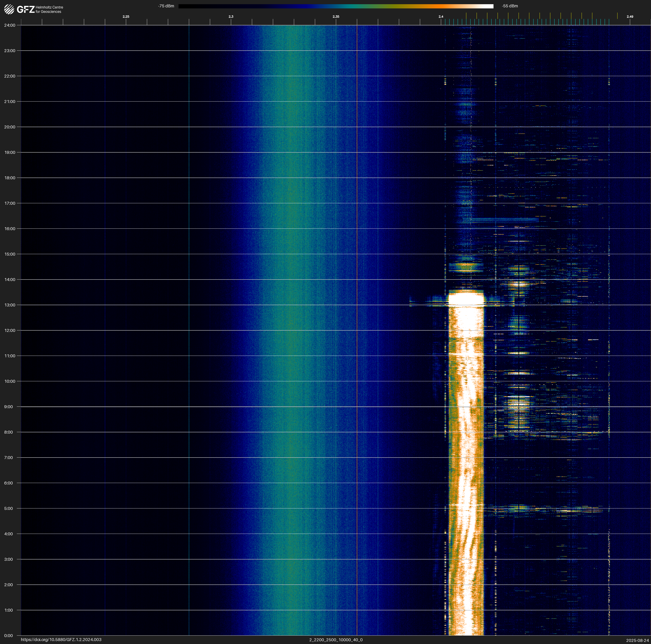The width and height of the screenshot is (651, 644).
Task: Click the GFZ striped globe logo icon
Action: pos(9,9)
